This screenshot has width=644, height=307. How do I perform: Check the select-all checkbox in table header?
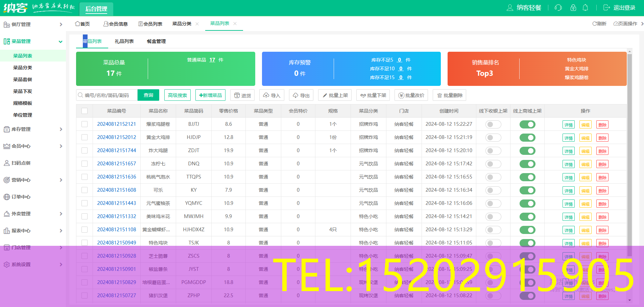tap(85, 111)
